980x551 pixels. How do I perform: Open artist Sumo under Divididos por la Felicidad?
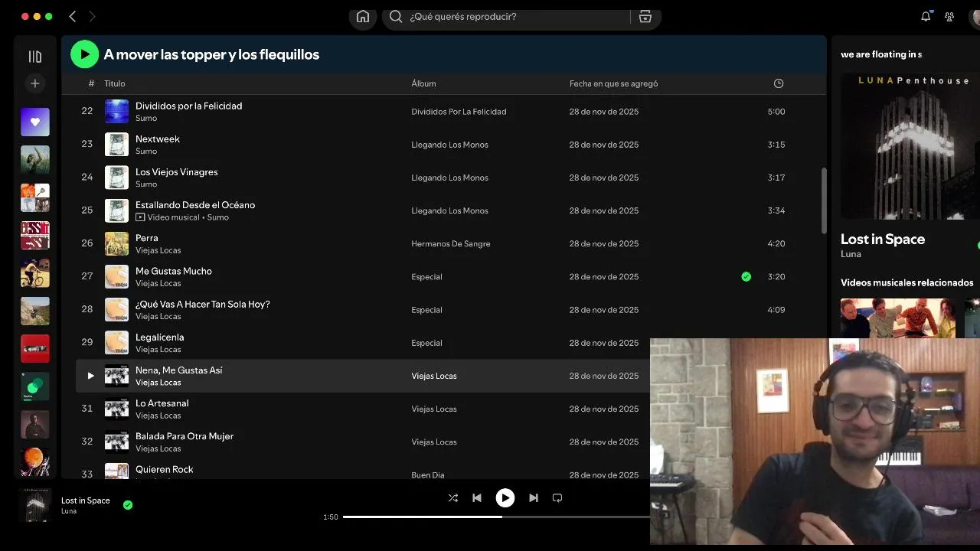pyautogui.click(x=146, y=119)
